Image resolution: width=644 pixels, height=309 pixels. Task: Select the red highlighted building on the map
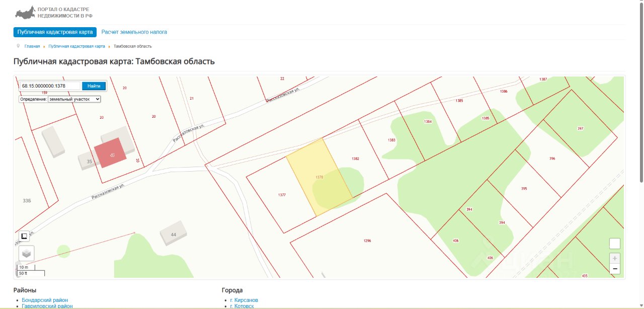click(110, 153)
